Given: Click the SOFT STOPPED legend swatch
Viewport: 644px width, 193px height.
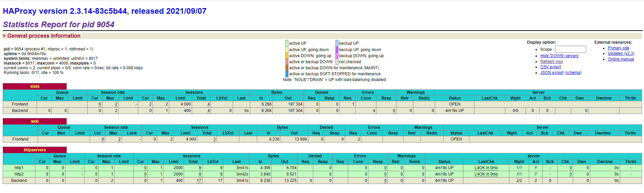Looking at the screenshot, I should pos(287,74).
